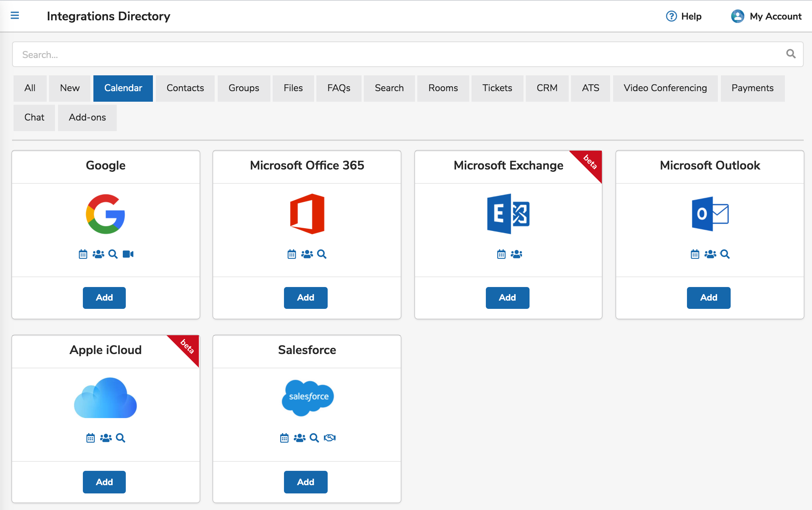The height and width of the screenshot is (510, 812).
Task: Focus the Search... input field
Action: tap(408, 54)
